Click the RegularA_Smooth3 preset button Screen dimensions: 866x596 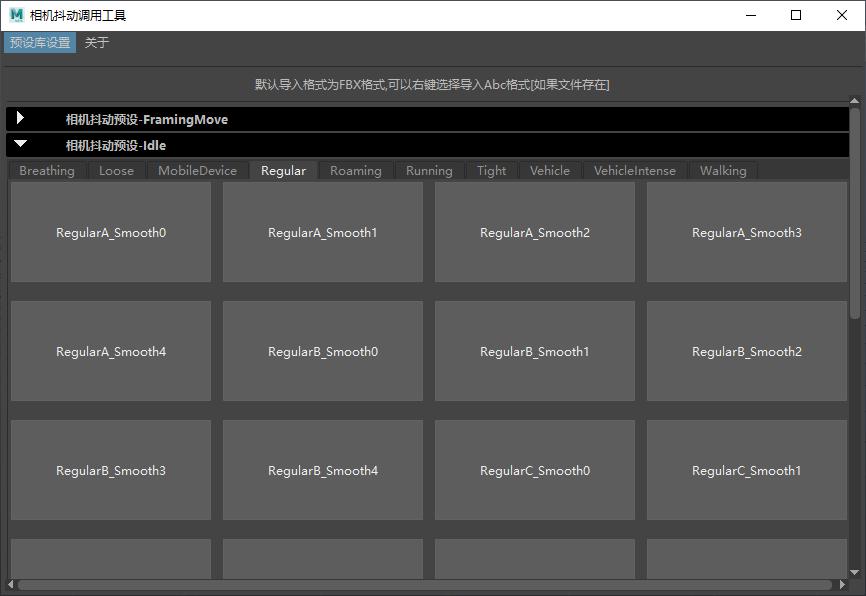(x=747, y=233)
